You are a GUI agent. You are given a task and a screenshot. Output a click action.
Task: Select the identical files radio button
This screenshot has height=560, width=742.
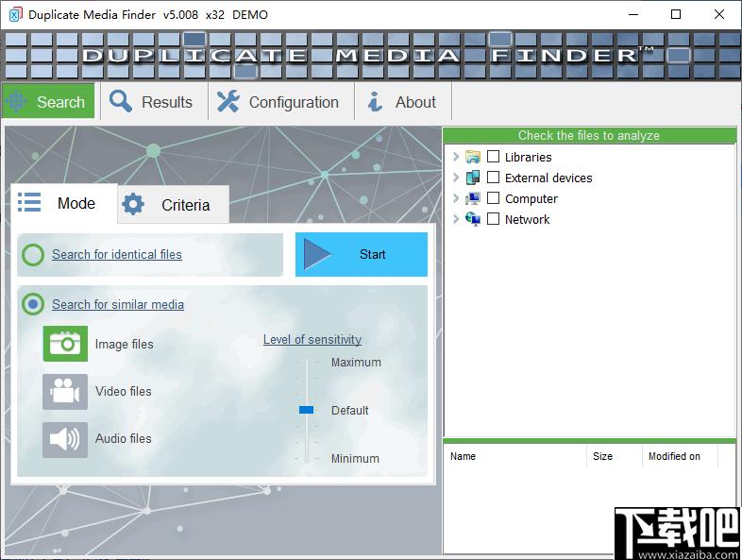33,255
